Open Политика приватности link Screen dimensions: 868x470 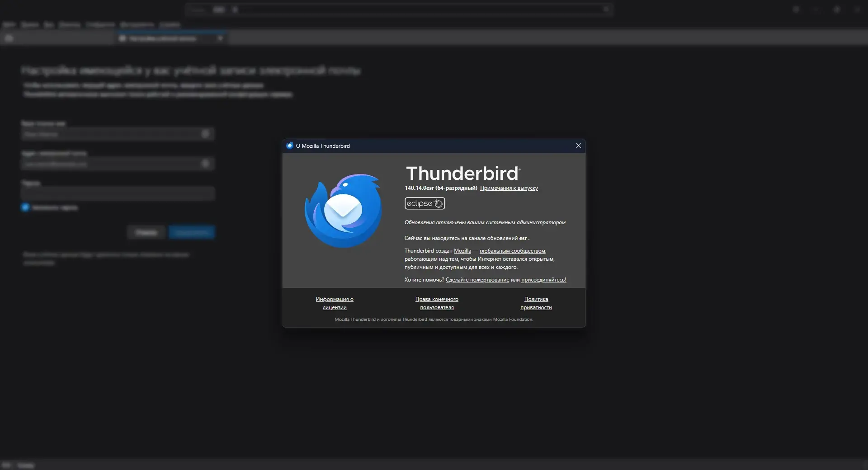click(x=536, y=303)
